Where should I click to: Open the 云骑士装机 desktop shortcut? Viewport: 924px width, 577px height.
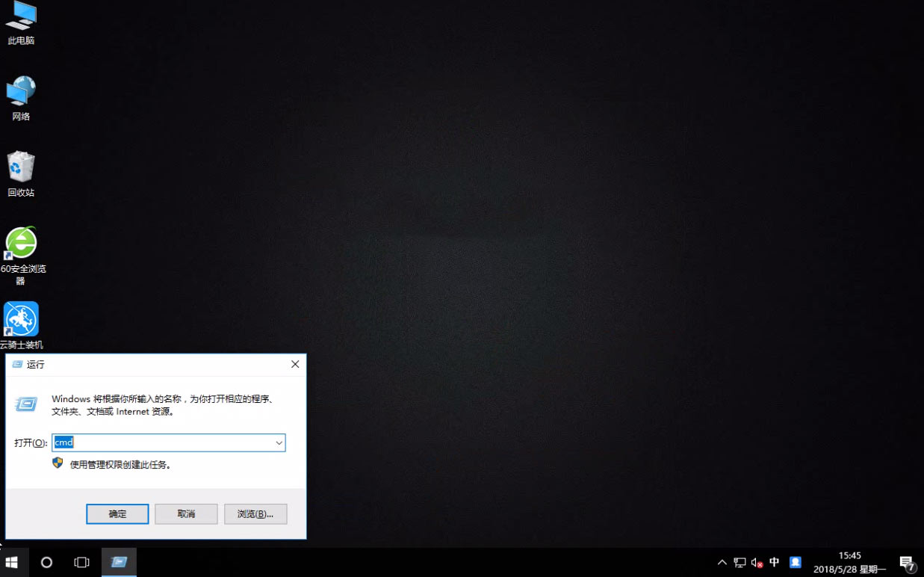(x=21, y=321)
